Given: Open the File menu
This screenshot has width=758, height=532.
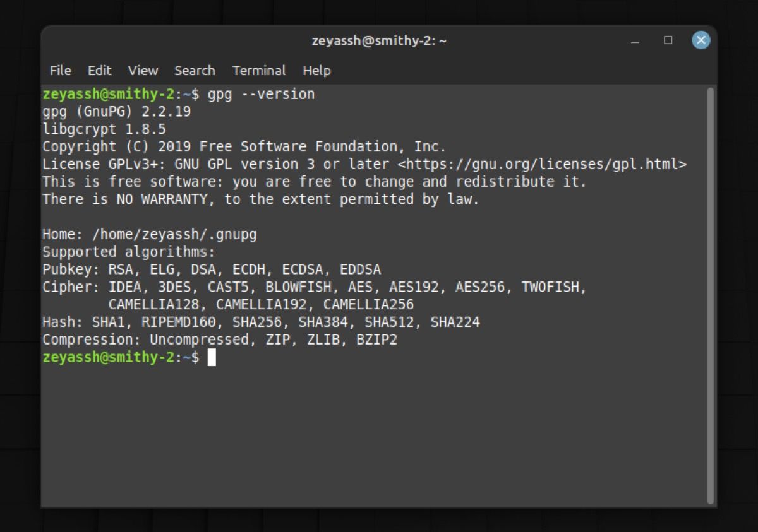Looking at the screenshot, I should point(60,71).
